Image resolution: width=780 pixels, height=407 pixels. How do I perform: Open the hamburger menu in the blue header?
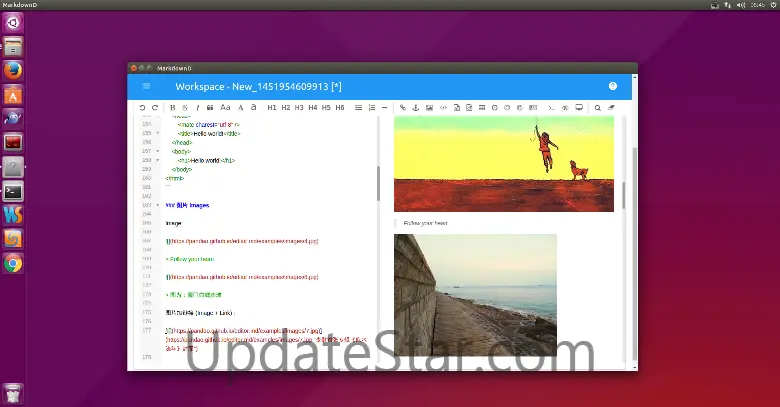(146, 86)
